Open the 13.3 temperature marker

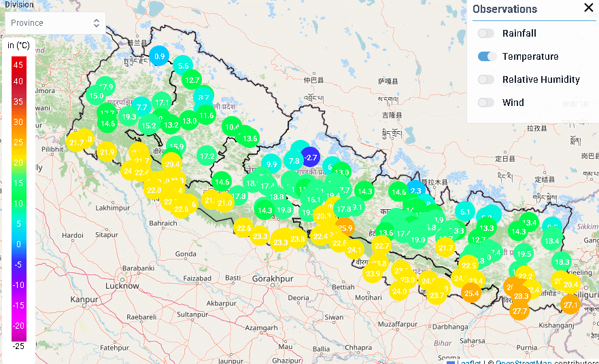[x=486, y=228]
